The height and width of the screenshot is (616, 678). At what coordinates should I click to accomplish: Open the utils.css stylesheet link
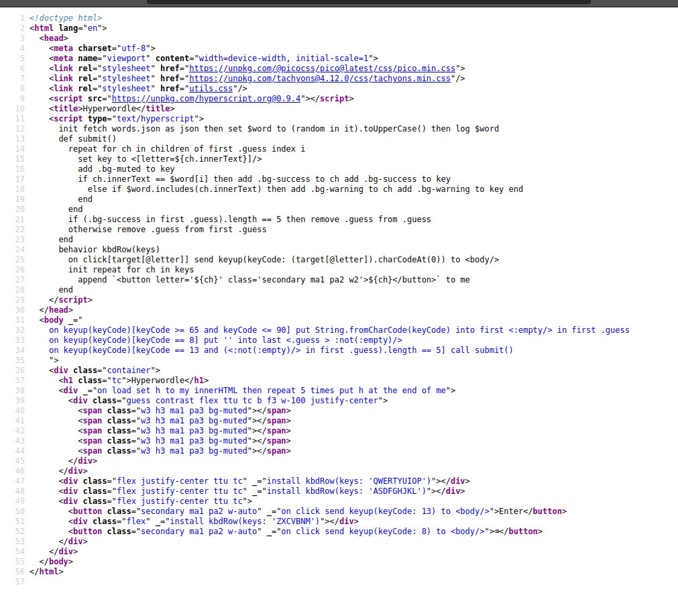click(x=211, y=88)
